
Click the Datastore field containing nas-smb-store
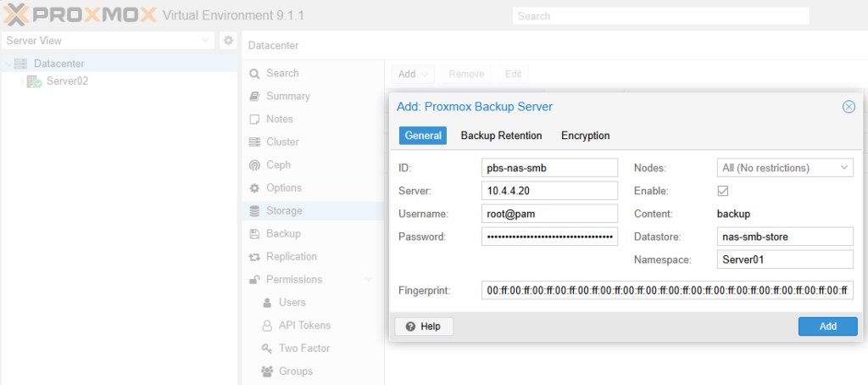(x=783, y=237)
